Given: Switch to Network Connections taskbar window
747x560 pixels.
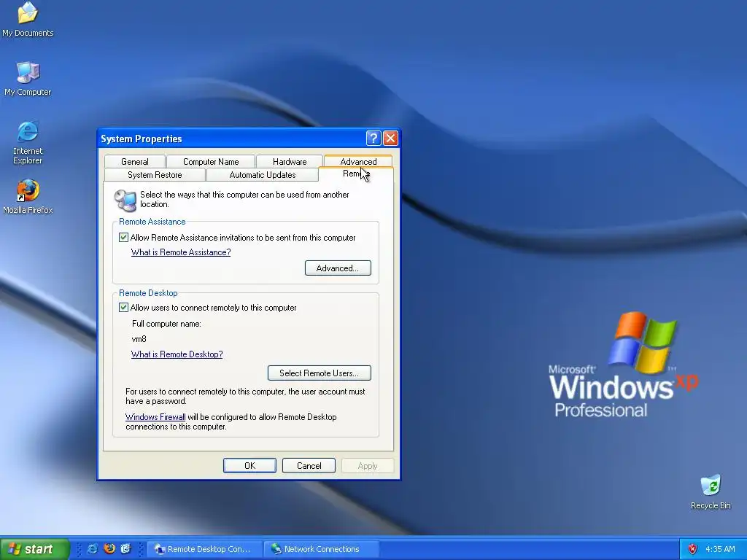Looking at the screenshot, I should pos(322,549).
